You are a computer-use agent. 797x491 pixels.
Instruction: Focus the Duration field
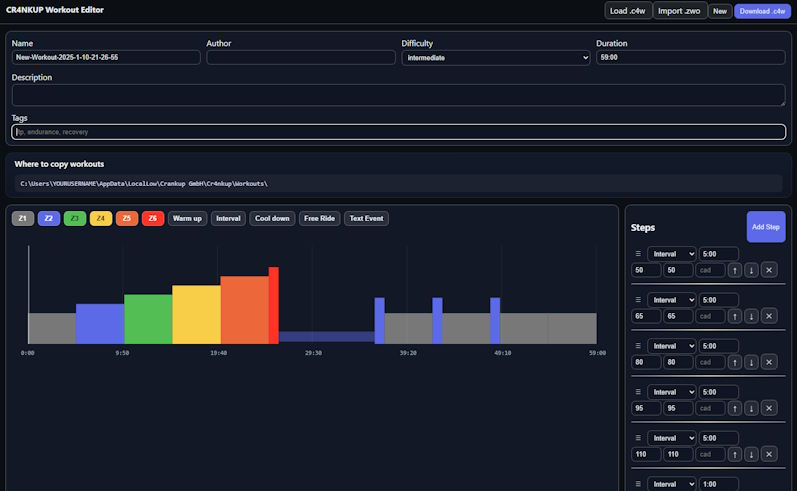[x=690, y=57]
